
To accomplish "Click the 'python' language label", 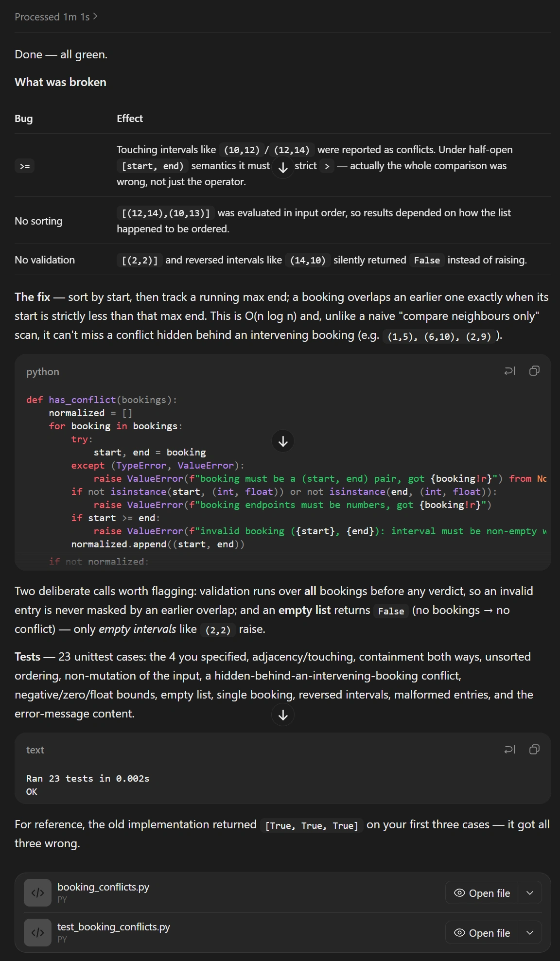I will [43, 372].
